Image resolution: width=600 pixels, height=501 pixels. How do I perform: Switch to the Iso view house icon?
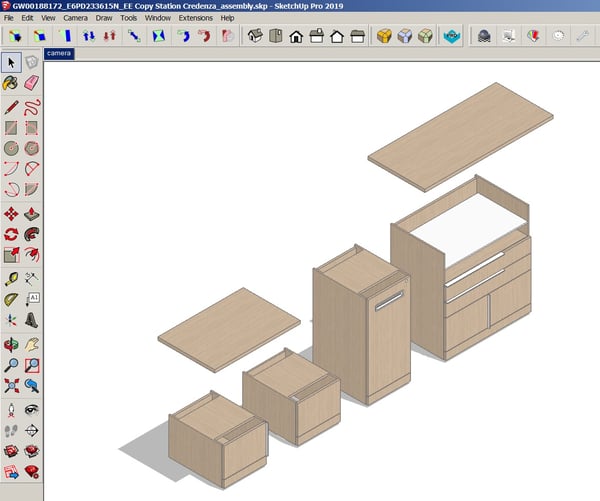(x=255, y=36)
